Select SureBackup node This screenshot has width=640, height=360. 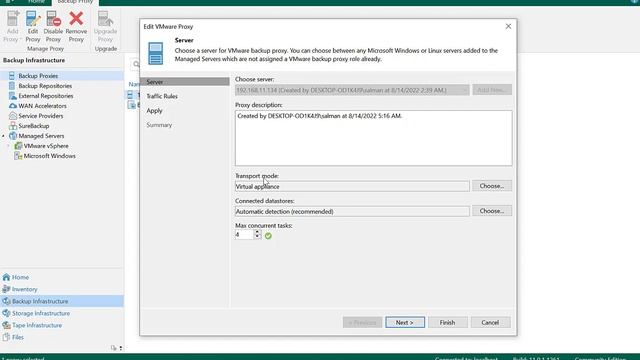pos(33,126)
